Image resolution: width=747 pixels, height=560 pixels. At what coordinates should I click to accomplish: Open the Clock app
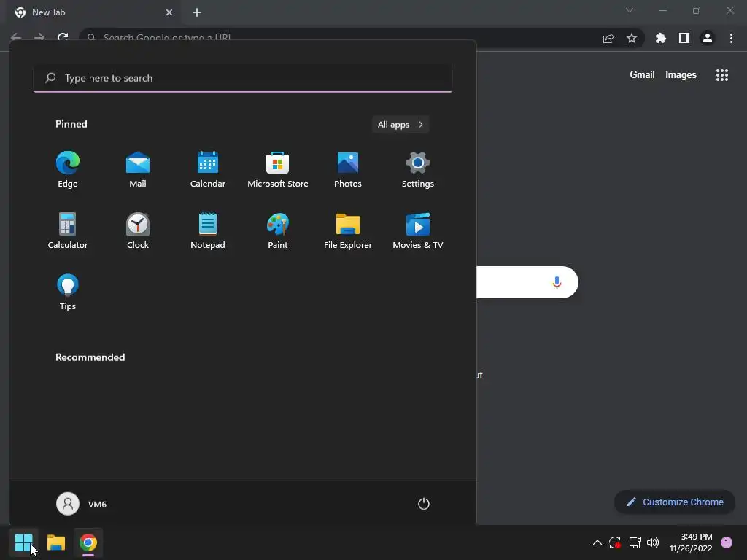tap(138, 231)
